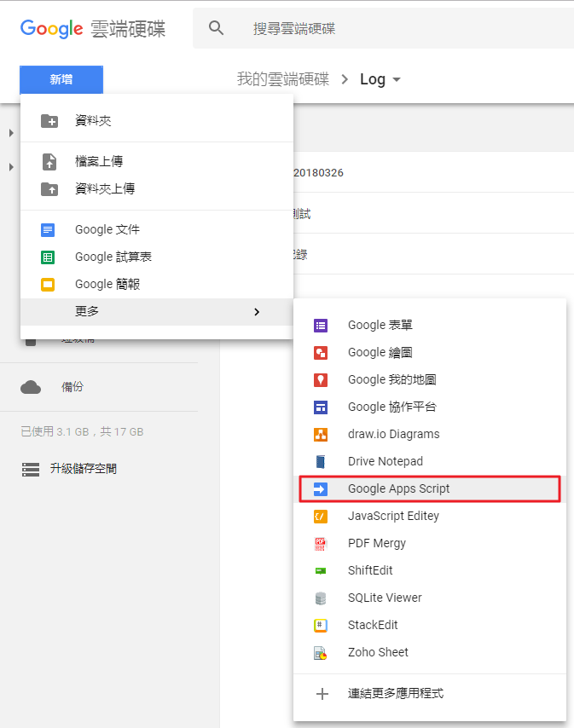Click the purple Google Forms icon
Screen dimensions: 574x728
pyautogui.click(x=321, y=326)
